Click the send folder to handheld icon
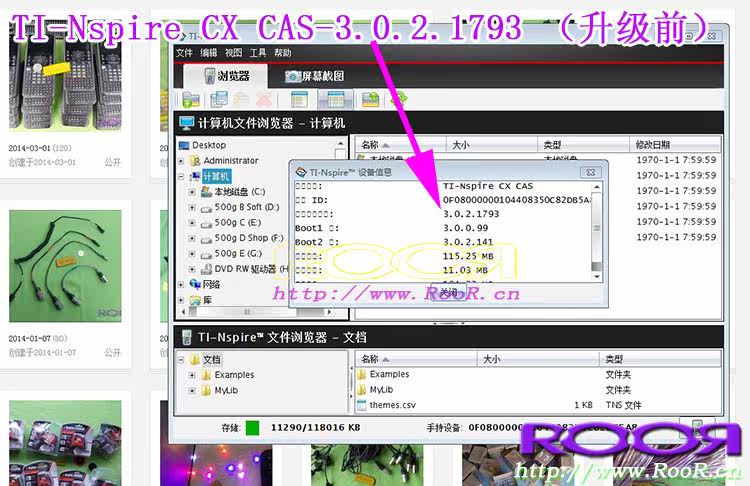This screenshot has height=486, width=750. 371,99
